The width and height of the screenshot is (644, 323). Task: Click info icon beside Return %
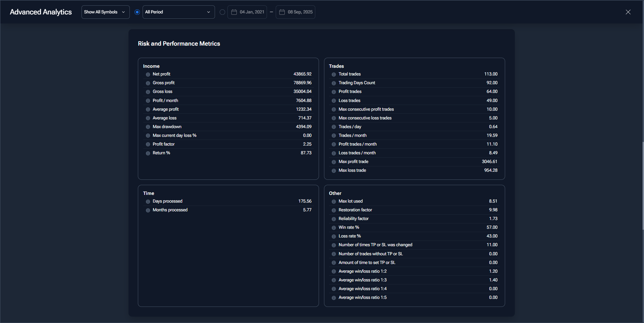click(x=148, y=153)
